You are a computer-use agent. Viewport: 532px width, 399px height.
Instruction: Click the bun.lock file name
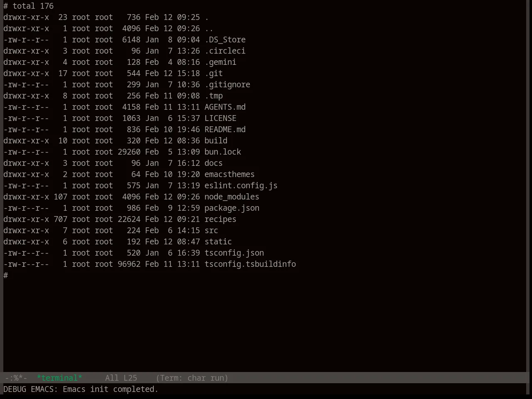(x=223, y=152)
